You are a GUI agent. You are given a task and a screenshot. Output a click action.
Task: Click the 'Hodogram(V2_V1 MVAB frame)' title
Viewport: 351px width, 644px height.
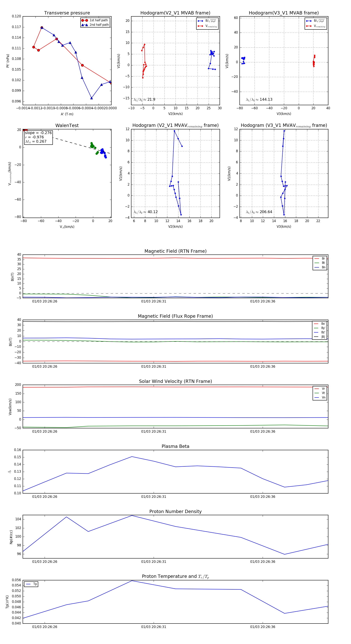(175, 13)
